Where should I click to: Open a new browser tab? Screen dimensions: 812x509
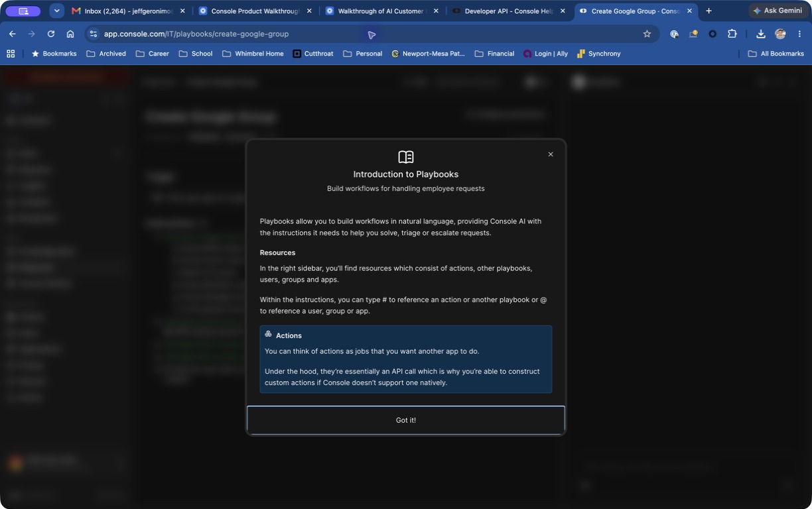709,11
